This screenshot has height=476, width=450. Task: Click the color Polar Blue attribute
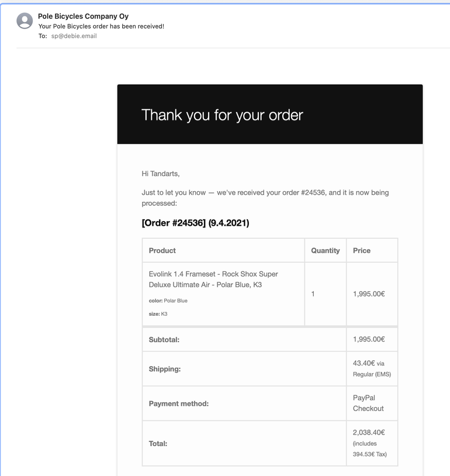pyautogui.click(x=168, y=301)
